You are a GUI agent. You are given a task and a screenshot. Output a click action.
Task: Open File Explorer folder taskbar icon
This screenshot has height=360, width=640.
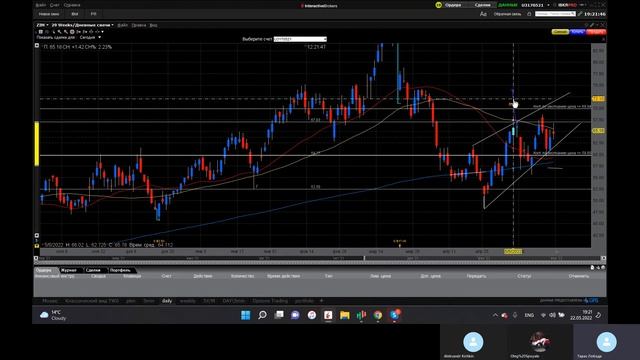click(345, 315)
